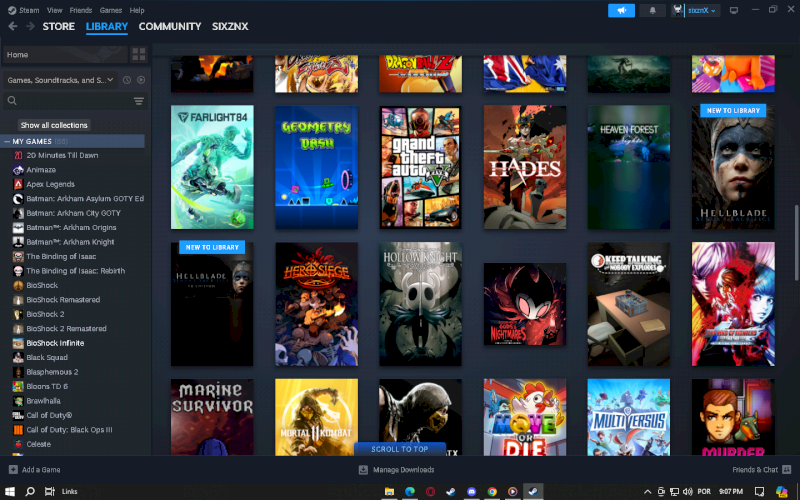Open the SIXZNX profile tab

coord(230,27)
